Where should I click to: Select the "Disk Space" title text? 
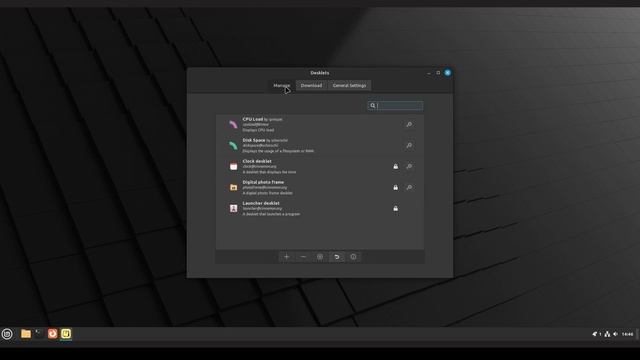click(254, 140)
